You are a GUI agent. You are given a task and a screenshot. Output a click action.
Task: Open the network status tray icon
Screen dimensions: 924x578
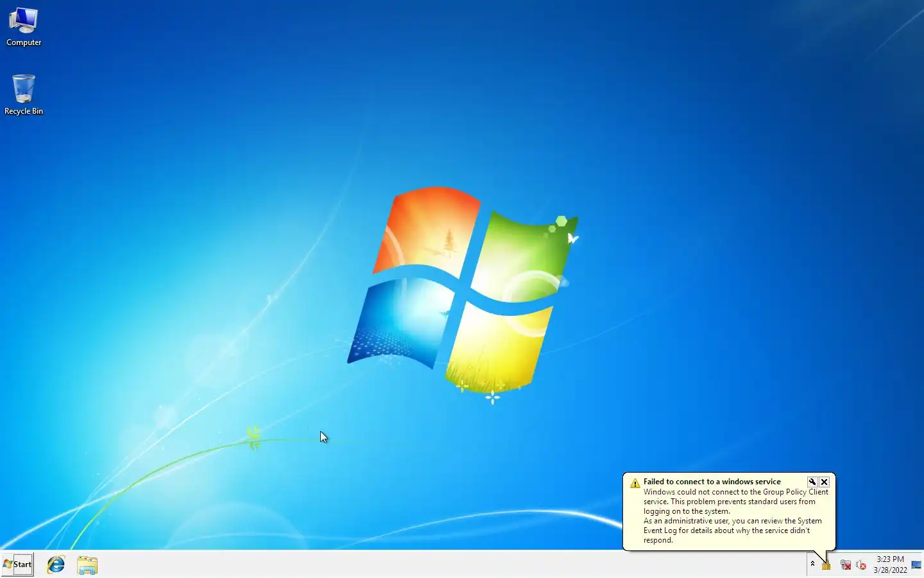[x=846, y=565]
